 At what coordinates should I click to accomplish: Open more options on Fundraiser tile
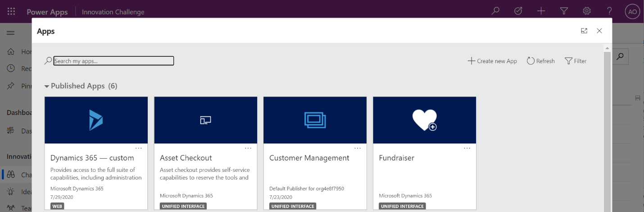pyautogui.click(x=467, y=148)
